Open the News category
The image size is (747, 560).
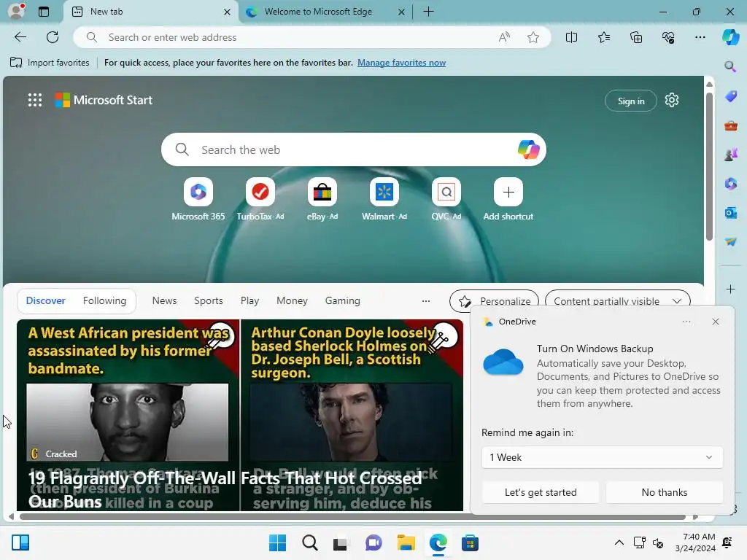click(x=164, y=300)
